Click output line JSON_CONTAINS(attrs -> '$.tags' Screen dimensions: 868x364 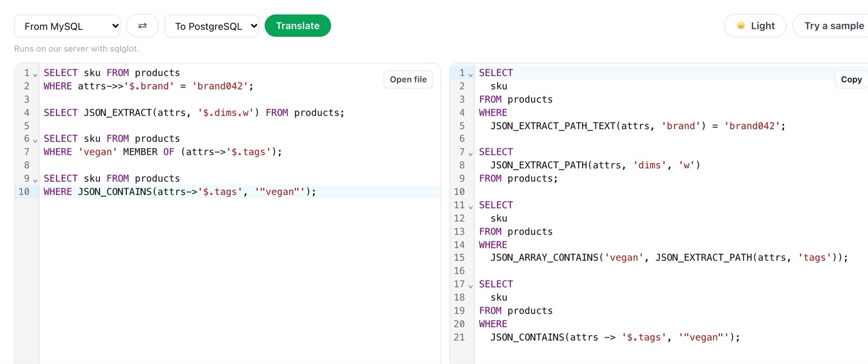[x=615, y=337]
